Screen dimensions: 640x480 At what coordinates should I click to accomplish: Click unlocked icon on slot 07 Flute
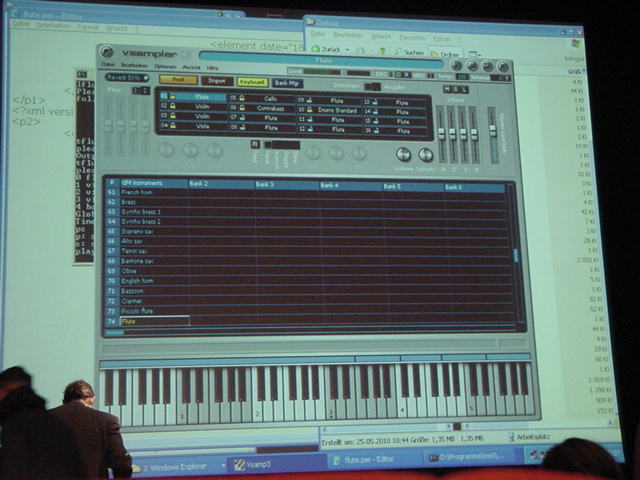[242, 118]
